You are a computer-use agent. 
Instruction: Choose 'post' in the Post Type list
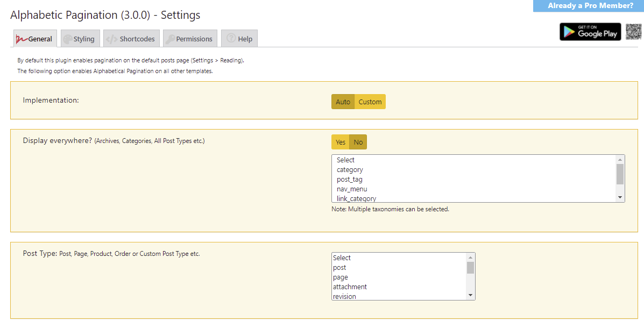(339, 267)
